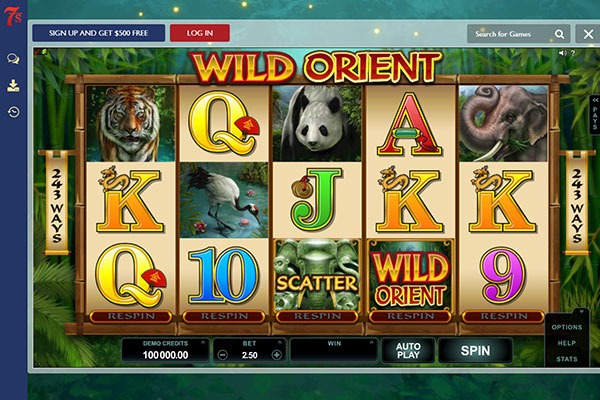This screenshot has height=400, width=600.
Task: Expand the PAYS side panel
Action: tap(595, 115)
